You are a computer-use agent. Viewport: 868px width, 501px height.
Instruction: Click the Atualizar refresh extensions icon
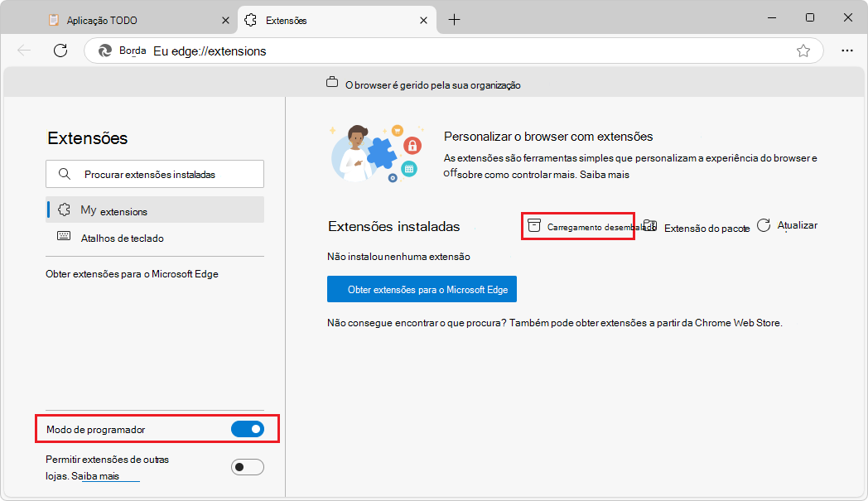(x=763, y=224)
